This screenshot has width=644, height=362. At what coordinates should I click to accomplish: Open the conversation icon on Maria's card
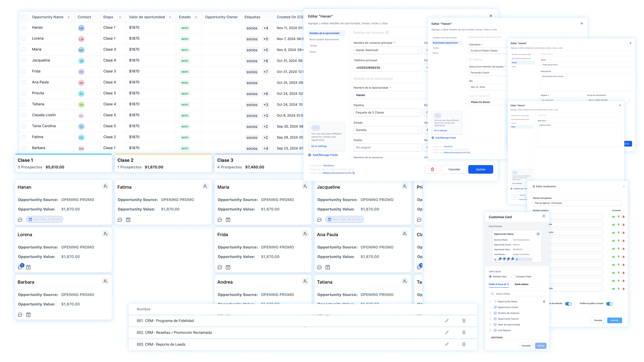(x=220, y=220)
